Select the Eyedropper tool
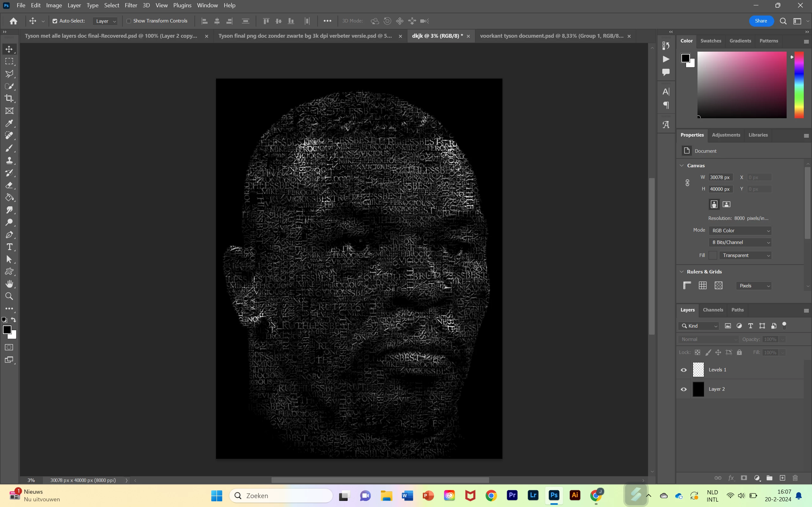Screen dimensions: 812x507 [x=9, y=123]
